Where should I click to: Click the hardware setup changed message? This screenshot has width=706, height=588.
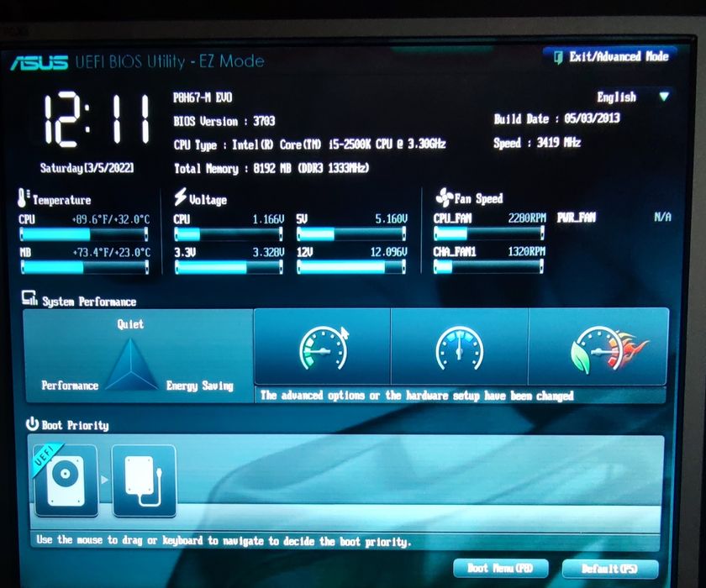click(x=417, y=396)
